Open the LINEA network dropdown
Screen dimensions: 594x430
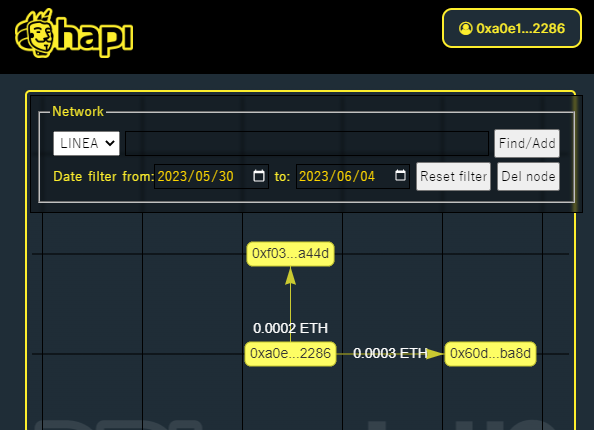tap(86, 143)
